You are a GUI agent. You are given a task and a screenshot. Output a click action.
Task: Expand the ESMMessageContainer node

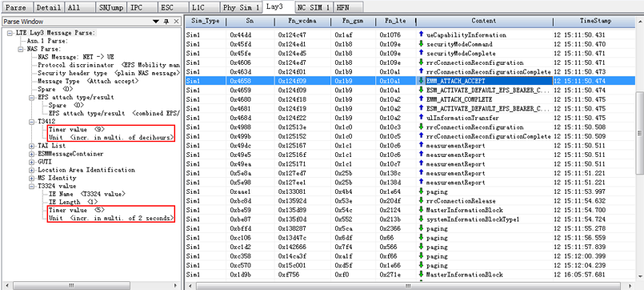point(32,154)
